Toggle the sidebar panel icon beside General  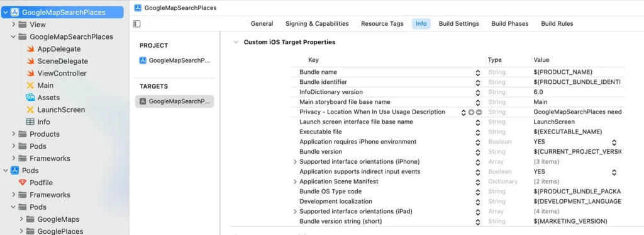coord(137,24)
